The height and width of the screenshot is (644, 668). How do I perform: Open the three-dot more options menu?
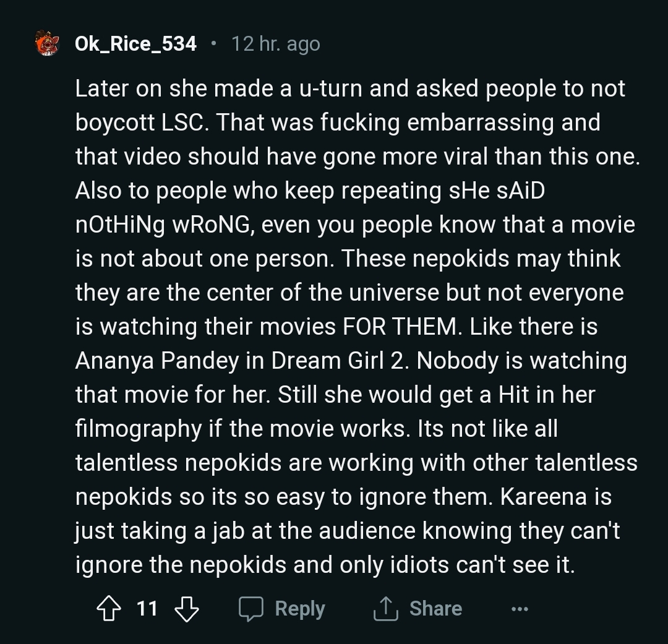click(x=520, y=609)
